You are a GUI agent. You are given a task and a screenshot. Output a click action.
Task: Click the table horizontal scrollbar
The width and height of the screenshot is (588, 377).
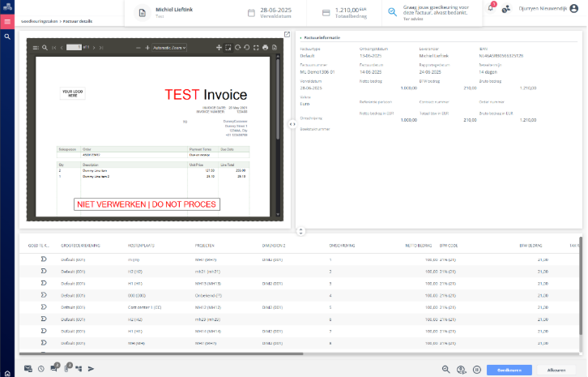tap(161, 353)
